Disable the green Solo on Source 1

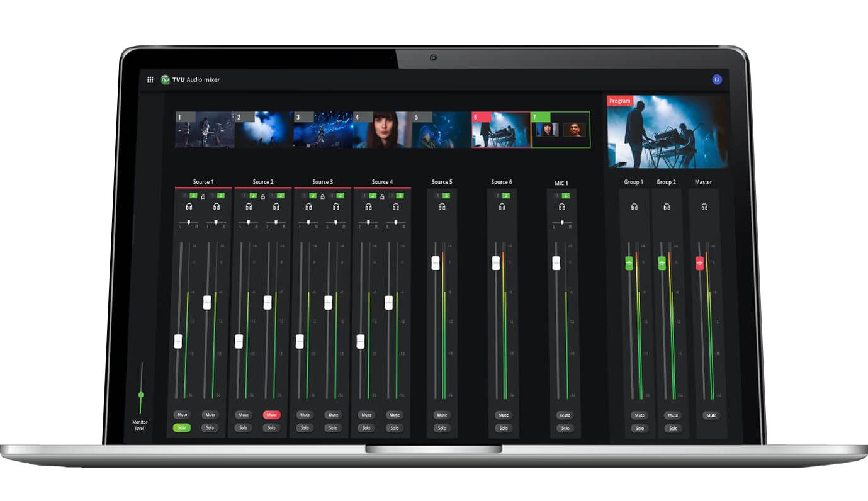tap(182, 428)
